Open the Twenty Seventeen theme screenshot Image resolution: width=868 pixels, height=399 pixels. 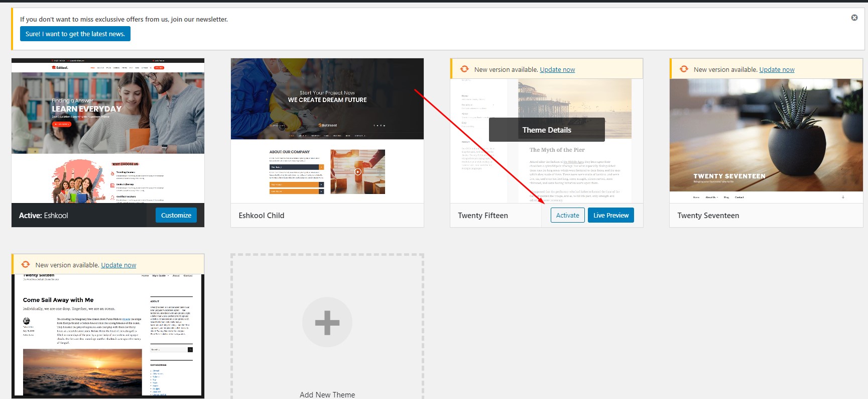click(766, 141)
